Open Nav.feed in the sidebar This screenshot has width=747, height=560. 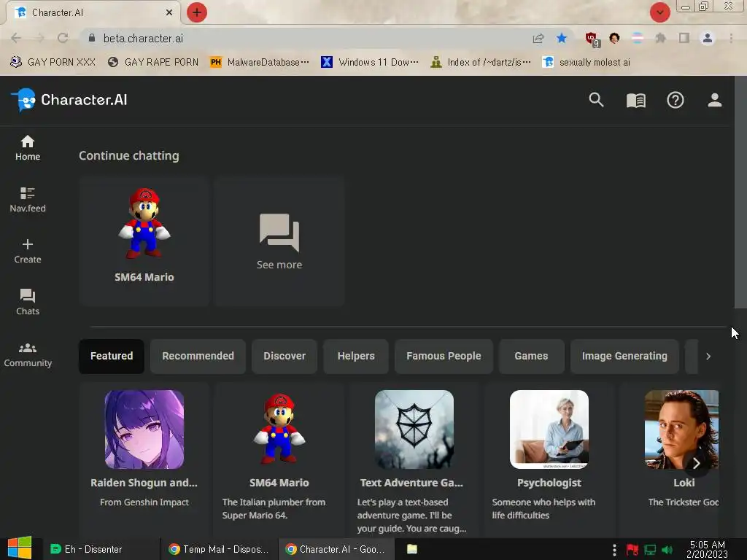tap(28, 200)
